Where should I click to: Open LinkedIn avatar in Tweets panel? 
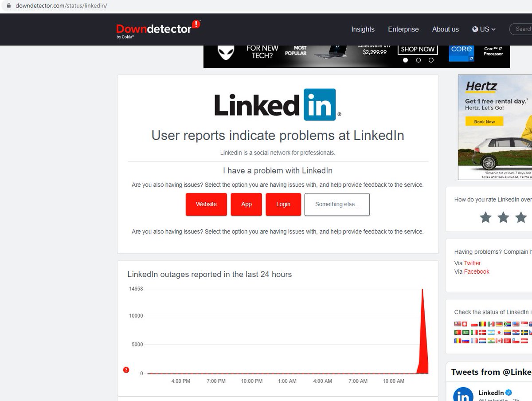tap(463, 394)
